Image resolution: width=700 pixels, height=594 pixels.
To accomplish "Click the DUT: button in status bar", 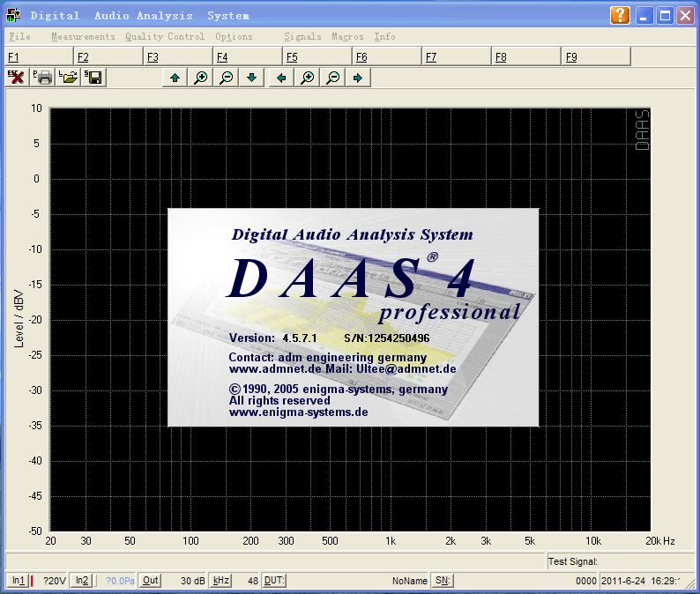I will pos(274,581).
